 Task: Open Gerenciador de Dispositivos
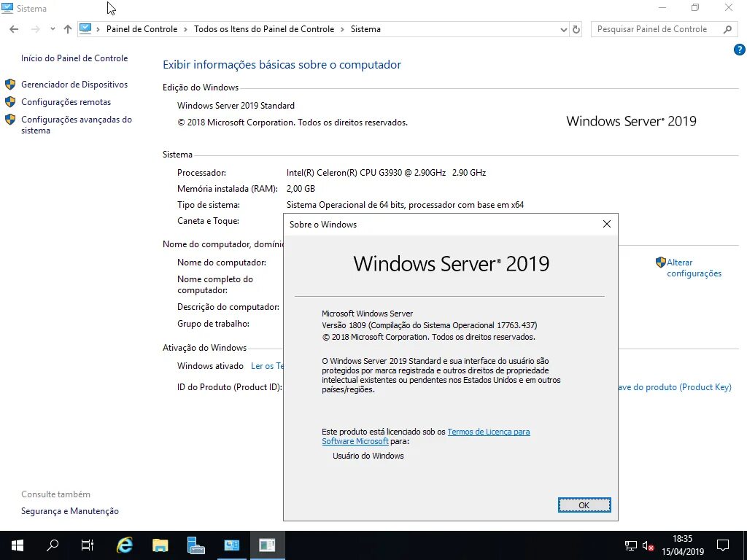coord(74,85)
